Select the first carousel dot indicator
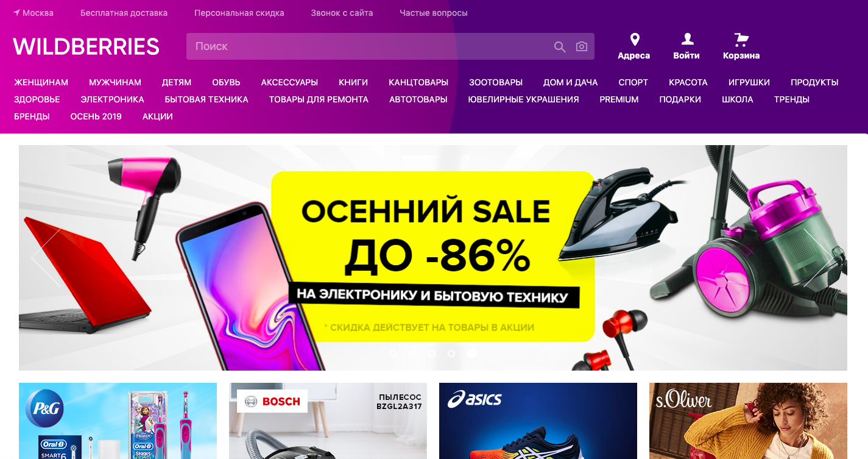Image resolution: width=868 pixels, height=459 pixels. tap(393, 353)
